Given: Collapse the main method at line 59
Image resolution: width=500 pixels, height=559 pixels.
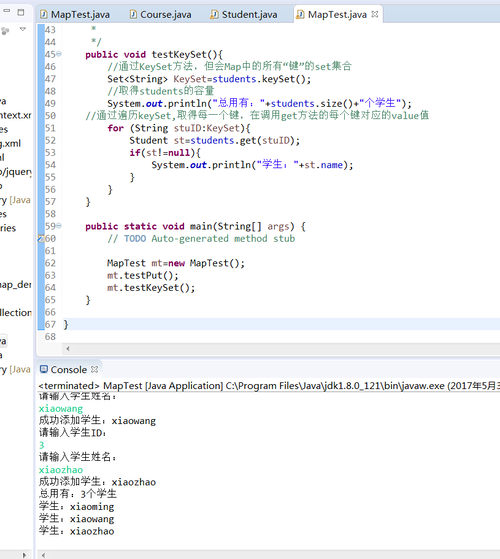Looking at the screenshot, I should (x=59, y=226).
